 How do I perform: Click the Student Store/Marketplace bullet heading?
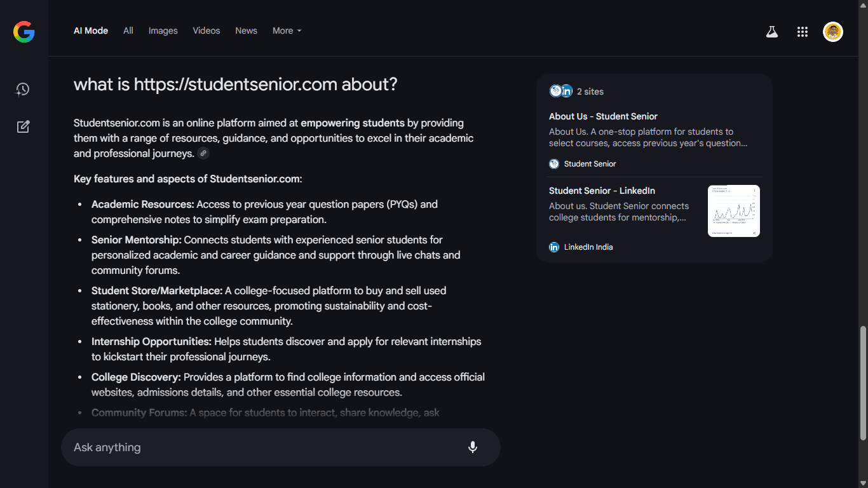[157, 291]
